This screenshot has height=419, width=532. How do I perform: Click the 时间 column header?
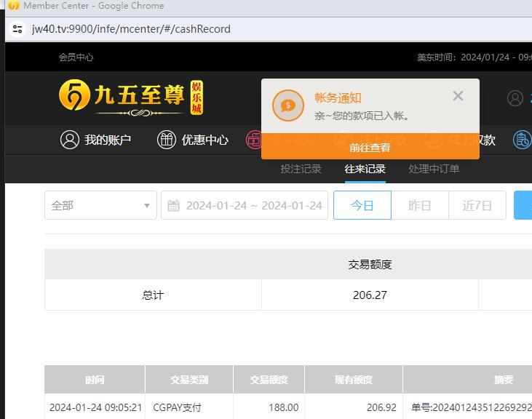tap(95, 379)
